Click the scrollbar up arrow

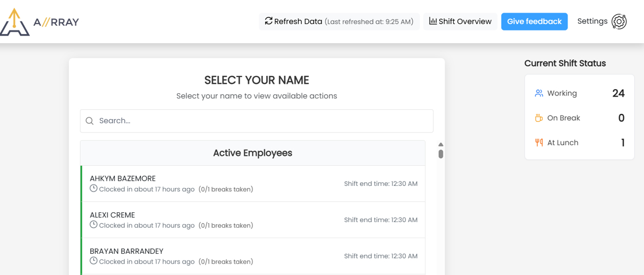point(440,144)
